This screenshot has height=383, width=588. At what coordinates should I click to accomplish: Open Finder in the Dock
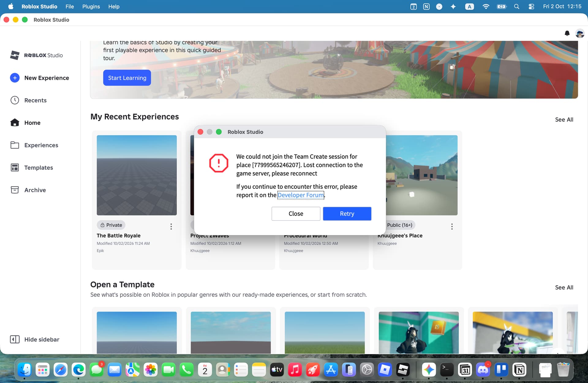[24, 370]
